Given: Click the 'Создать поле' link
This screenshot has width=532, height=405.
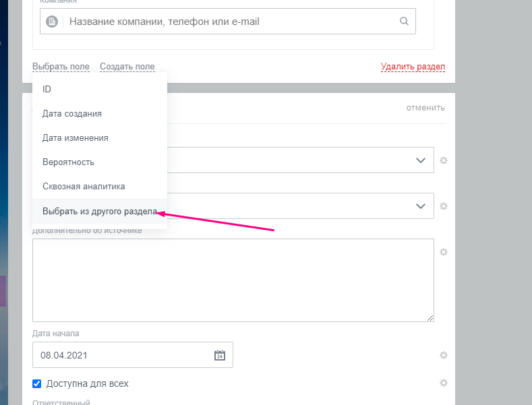Looking at the screenshot, I should pyautogui.click(x=127, y=67).
